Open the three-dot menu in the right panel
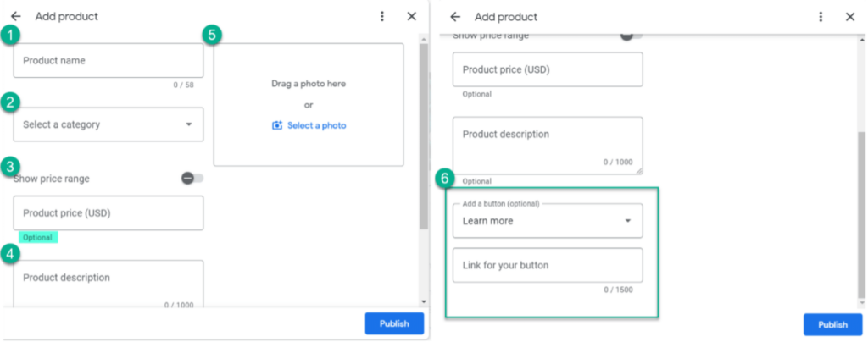 point(821,17)
